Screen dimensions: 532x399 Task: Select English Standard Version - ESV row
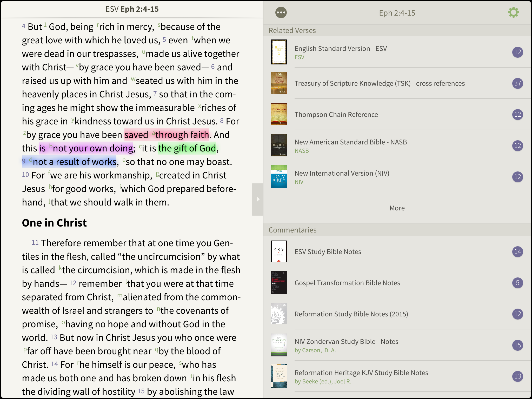pos(397,52)
